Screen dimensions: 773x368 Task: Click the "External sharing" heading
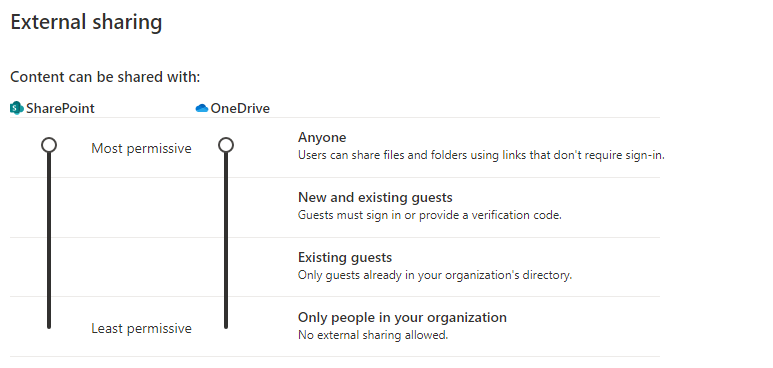(86, 23)
